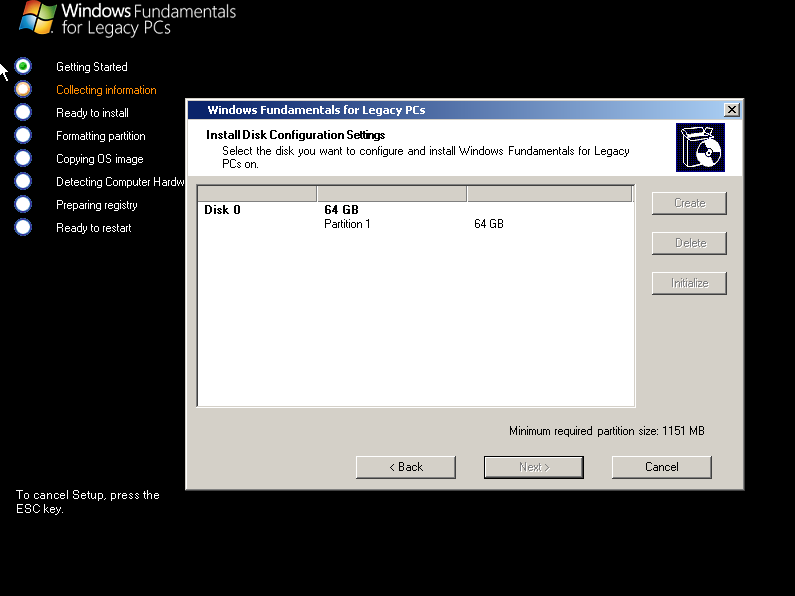Click the Ready to restart label

(x=93, y=228)
